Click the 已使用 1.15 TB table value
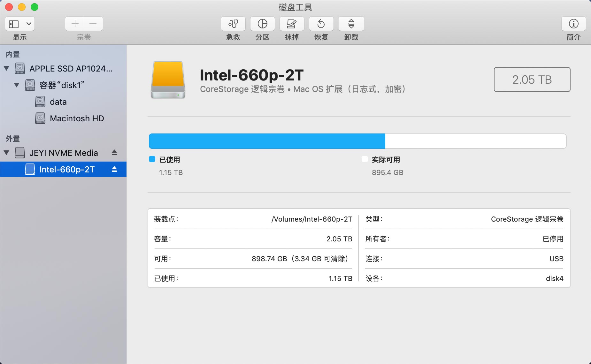 tap(341, 278)
